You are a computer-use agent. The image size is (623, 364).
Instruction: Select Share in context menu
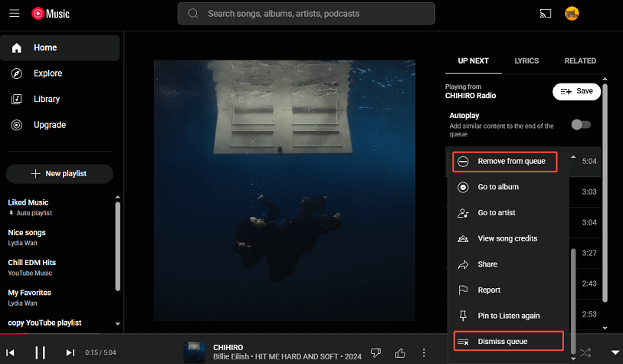click(509, 264)
